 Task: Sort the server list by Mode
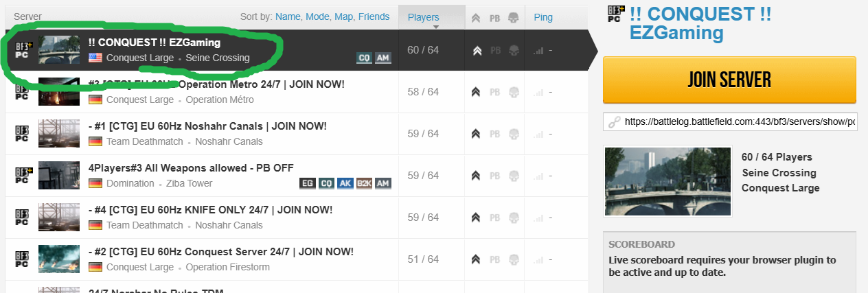click(317, 17)
